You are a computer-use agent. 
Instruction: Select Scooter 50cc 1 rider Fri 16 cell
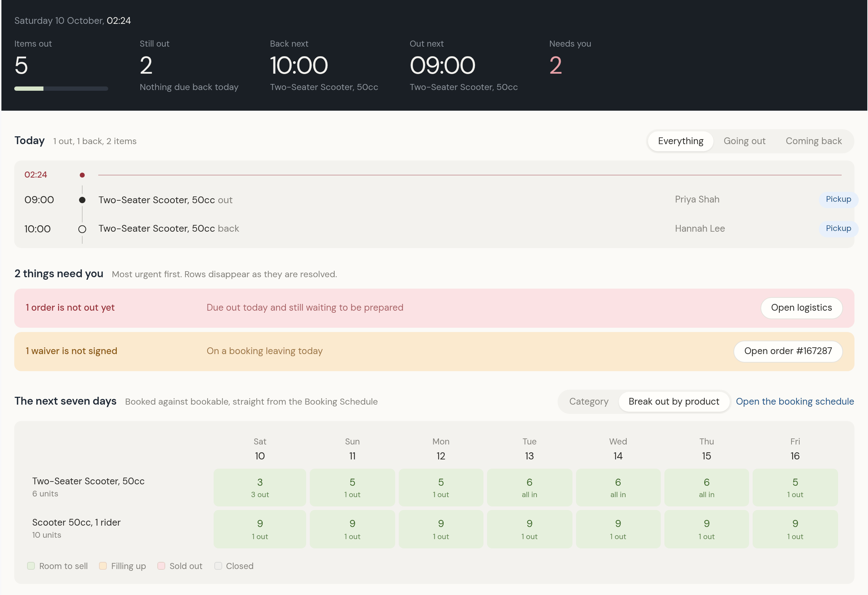795,529
